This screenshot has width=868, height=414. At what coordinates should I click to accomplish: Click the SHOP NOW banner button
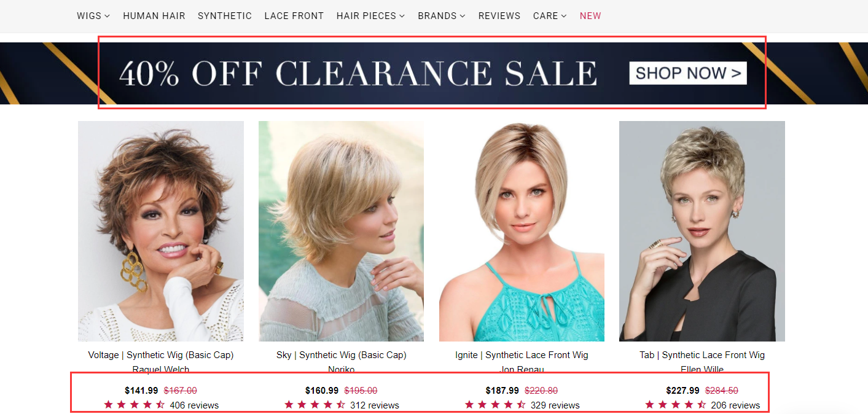pyautogui.click(x=688, y=73)
